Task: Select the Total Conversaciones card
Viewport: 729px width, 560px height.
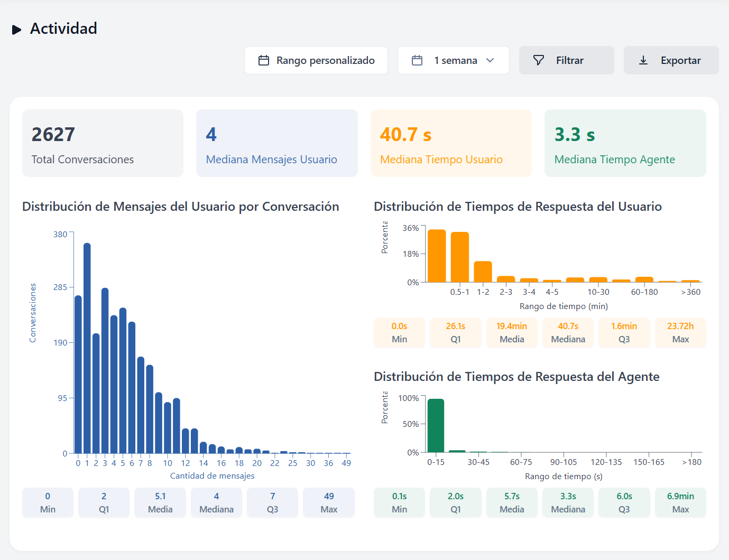Action: pyautogui.click(x=103, y=143)
